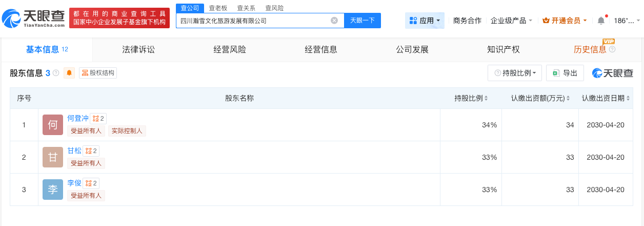The width and height of the screenshot is (644, 226).
Task: Sort by 认缴出资日期 column
Action: 606,98
